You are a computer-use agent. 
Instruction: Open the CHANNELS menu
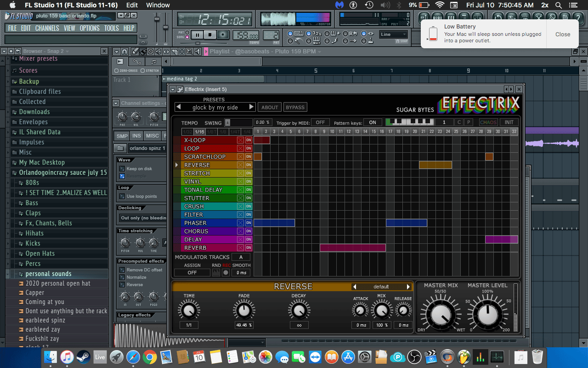tap(47, 28)
